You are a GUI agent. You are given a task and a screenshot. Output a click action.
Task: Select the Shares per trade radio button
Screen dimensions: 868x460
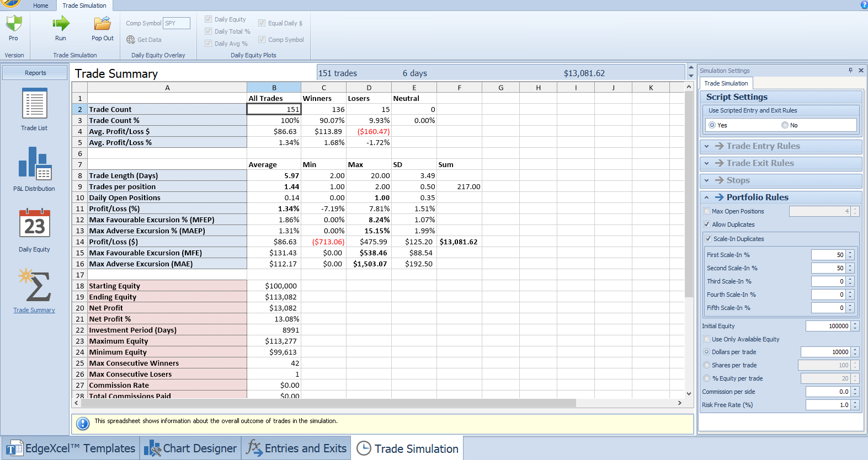point(707,365)
